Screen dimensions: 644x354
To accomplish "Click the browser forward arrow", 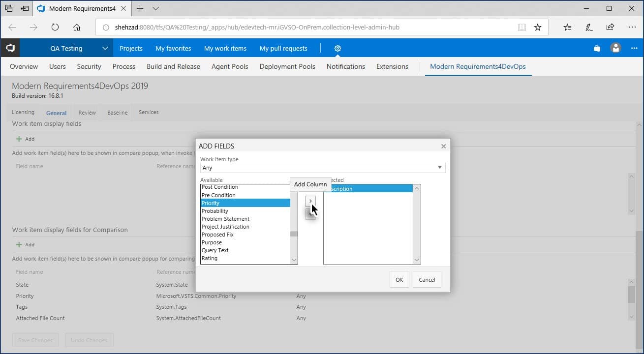I will [33, 28].
